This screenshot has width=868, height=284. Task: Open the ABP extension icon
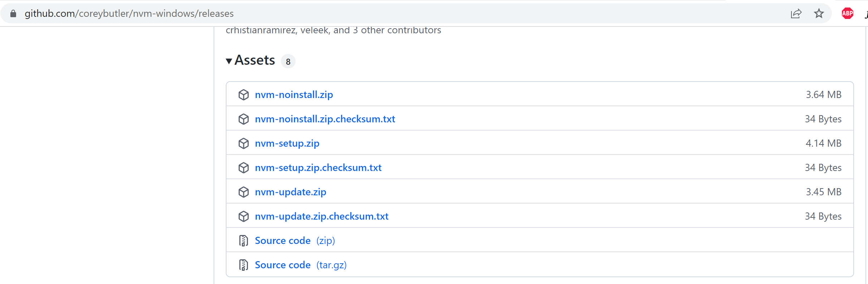[848, 14]
